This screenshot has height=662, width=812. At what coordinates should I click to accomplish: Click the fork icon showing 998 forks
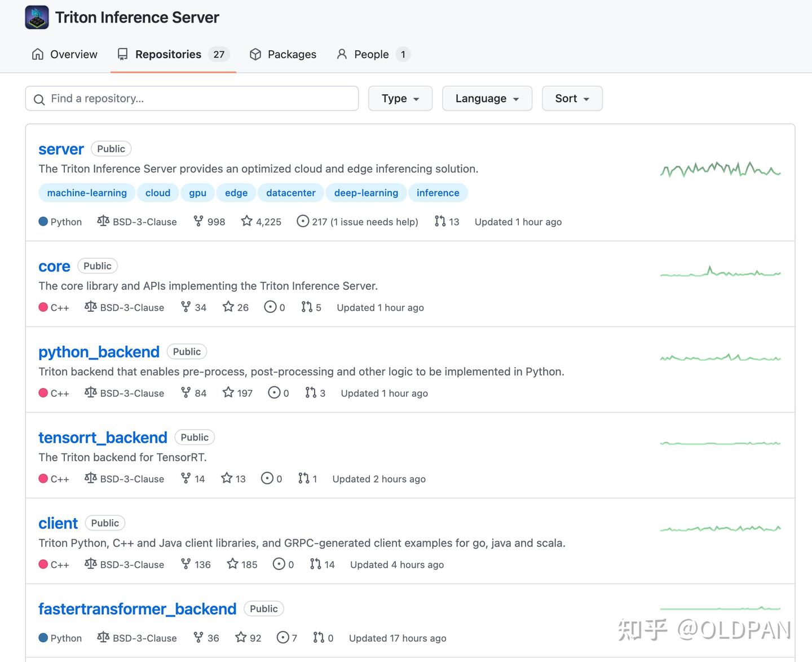coord(198,221)
